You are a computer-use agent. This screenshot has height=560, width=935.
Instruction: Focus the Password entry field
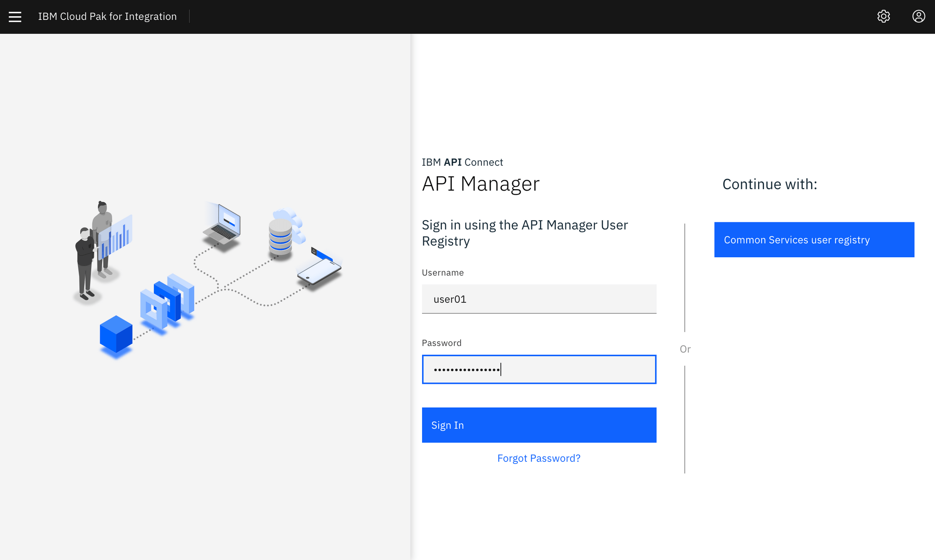pos(539,369)
